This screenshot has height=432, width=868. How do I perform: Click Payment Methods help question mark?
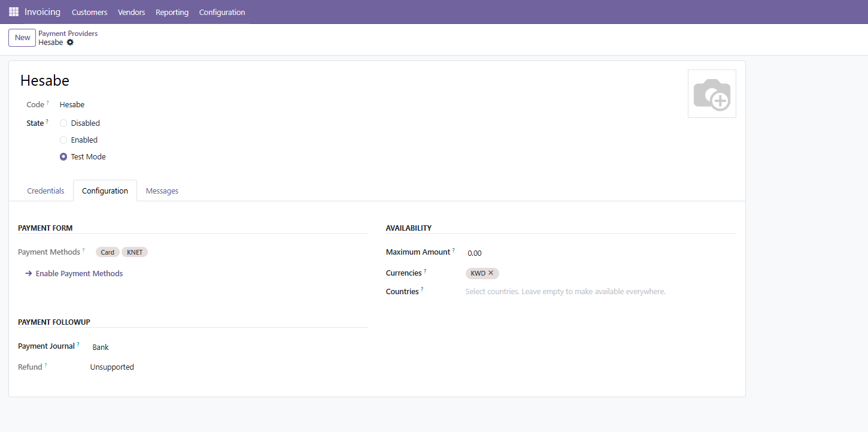[84, 250]
